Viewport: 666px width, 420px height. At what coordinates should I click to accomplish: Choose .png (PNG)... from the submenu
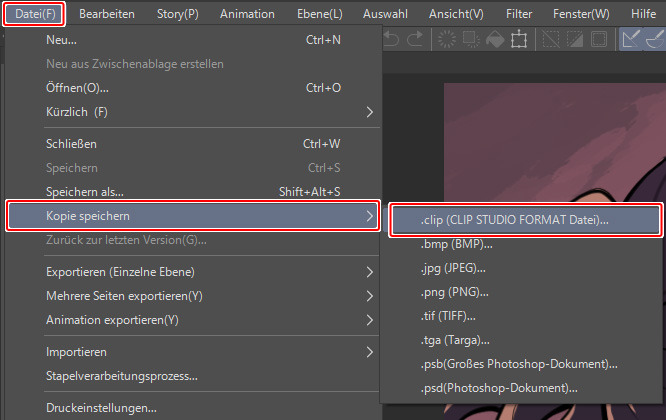click(455, 292)
